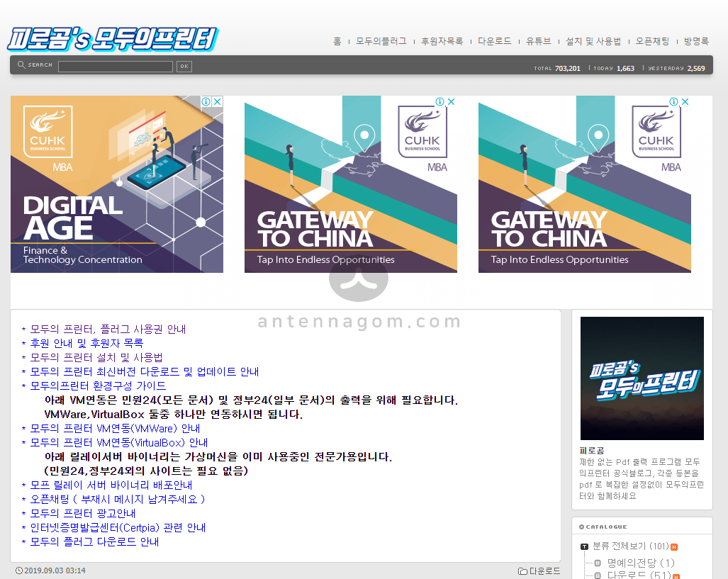
Task: Select 다운로드 (51) category in sidebar
Action: click(x=639, y=575)
